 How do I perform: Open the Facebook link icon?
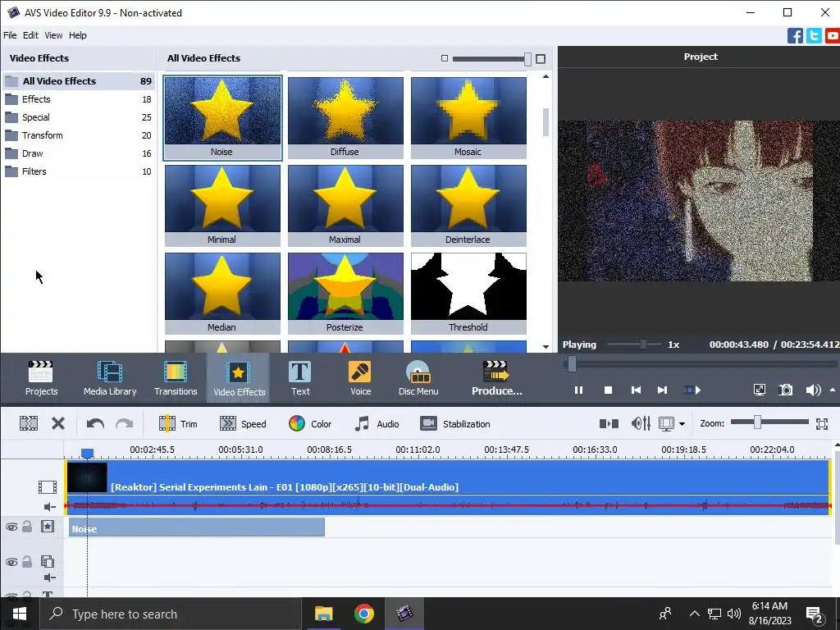[795, 36]
